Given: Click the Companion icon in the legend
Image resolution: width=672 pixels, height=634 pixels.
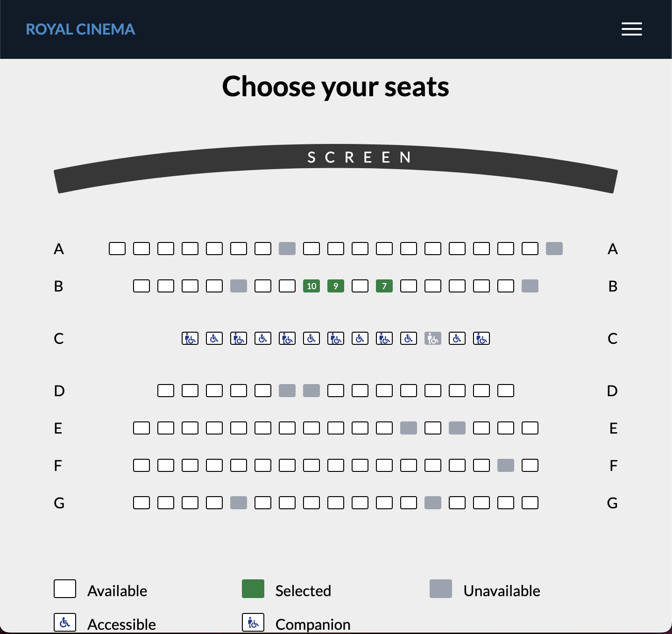Looking at the screenshot, I should [x=253, y=622].
